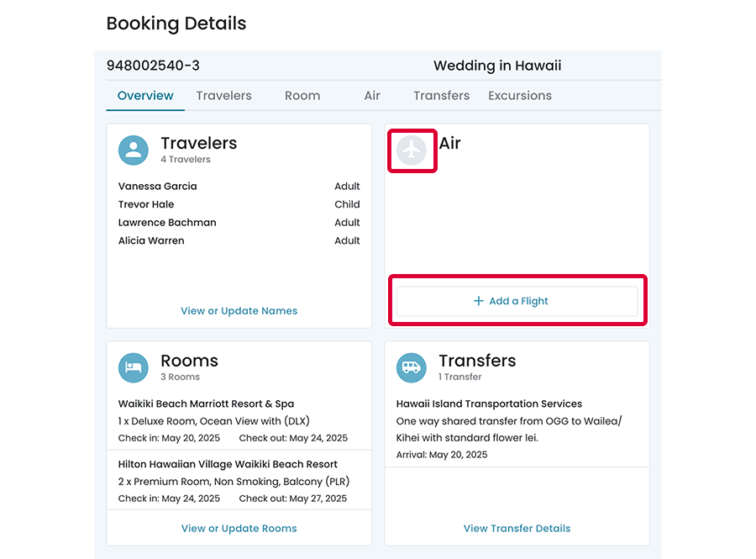Click the Hilton Hawaiian Village room entry
The height and width of the screenshot is (559, 756).
(228, 464)
